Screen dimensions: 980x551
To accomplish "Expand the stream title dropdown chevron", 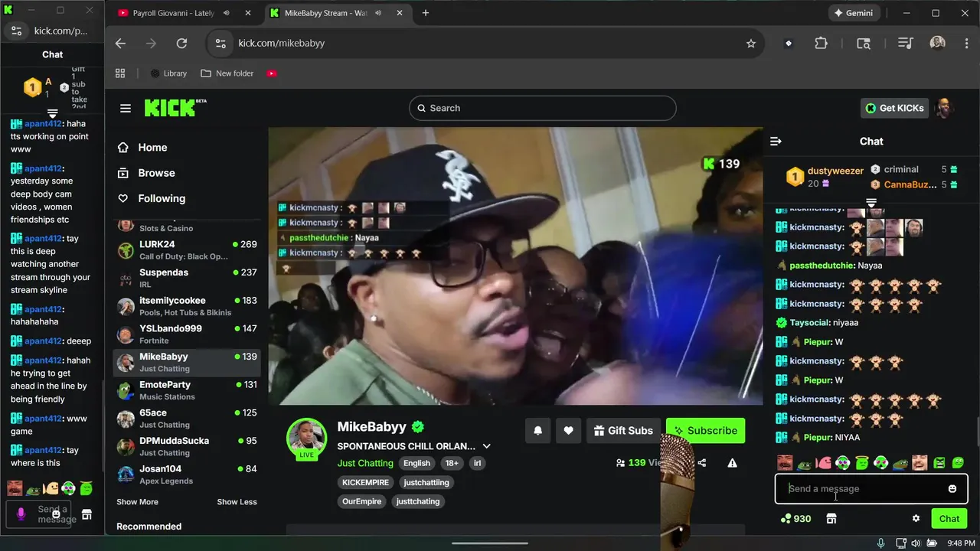I will click(x=486, y=446).
